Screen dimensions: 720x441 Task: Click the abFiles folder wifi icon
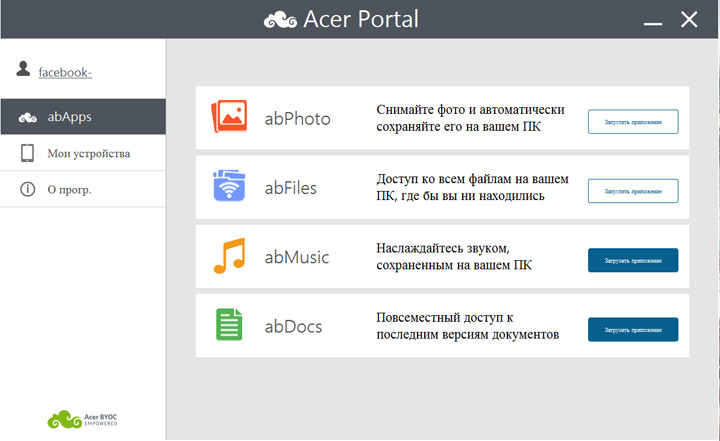229,186
